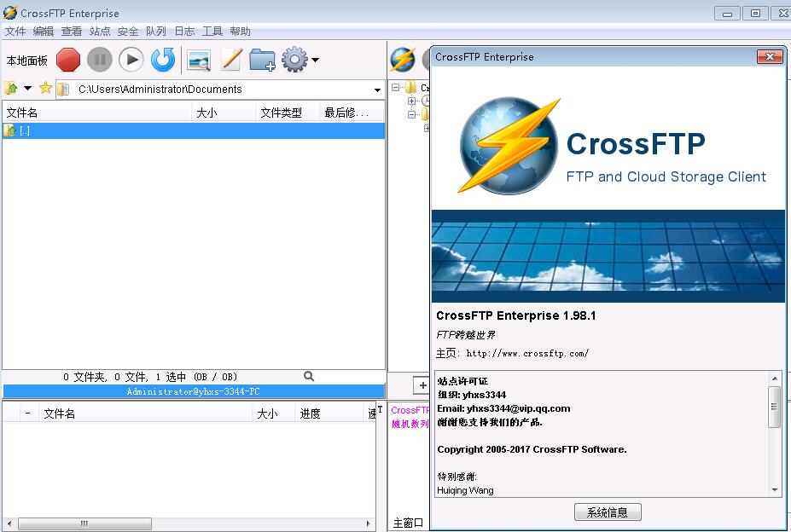This screenshot has height=532, width=791.
Task: Sort local files by 最后修... column header
Action: (x=352, y=113)
